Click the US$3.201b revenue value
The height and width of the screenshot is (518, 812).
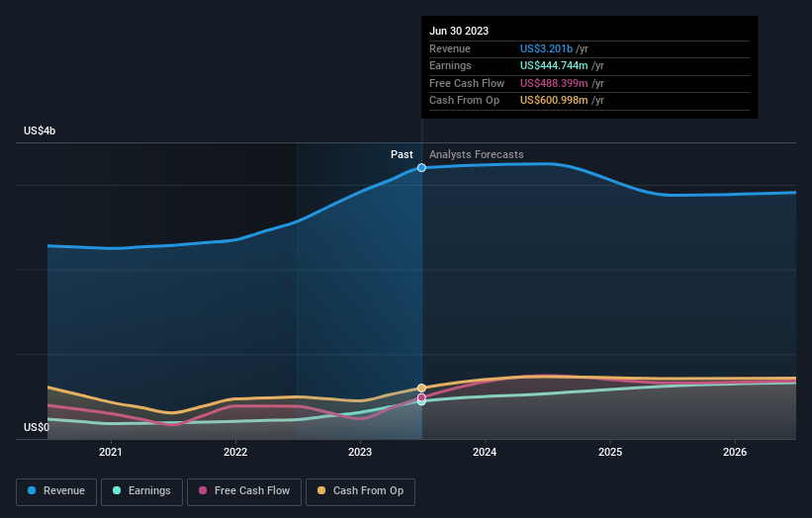[546, 48]
